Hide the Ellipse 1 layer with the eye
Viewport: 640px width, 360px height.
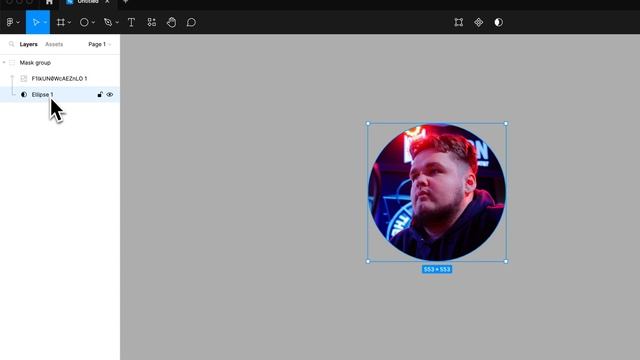[110, 94]
